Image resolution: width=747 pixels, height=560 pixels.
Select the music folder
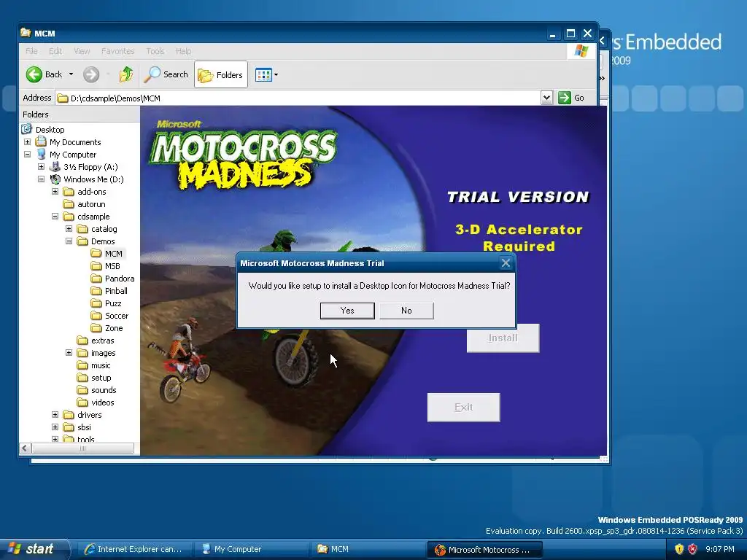tap(101, 365)
